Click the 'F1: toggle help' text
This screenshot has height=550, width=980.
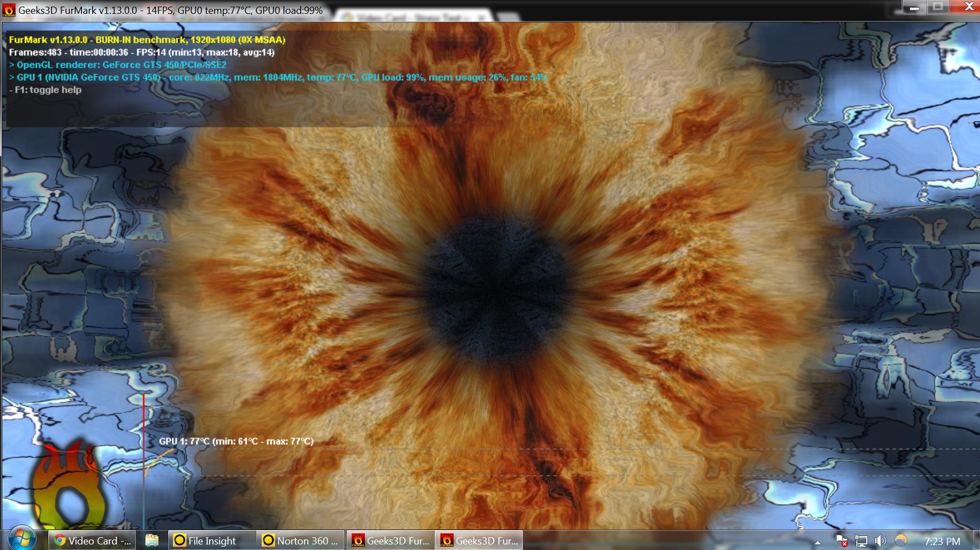[x=48, y=90]
